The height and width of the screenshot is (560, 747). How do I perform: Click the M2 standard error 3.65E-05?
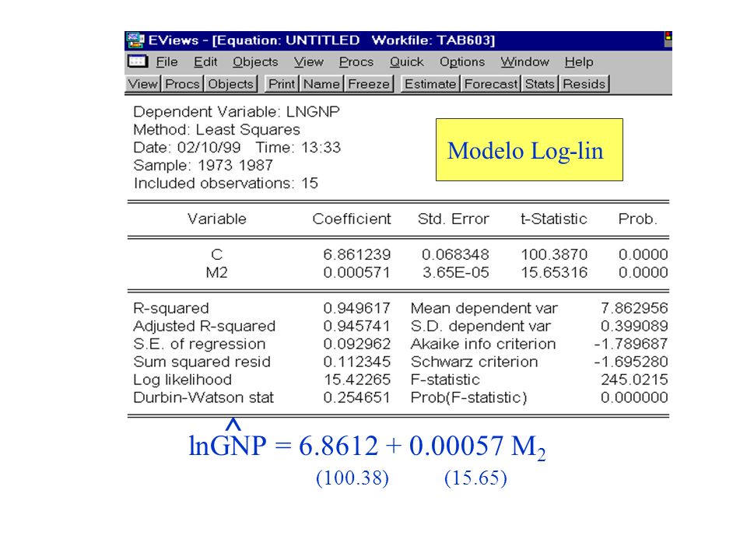pyautogui.click(x=455, y=272)
